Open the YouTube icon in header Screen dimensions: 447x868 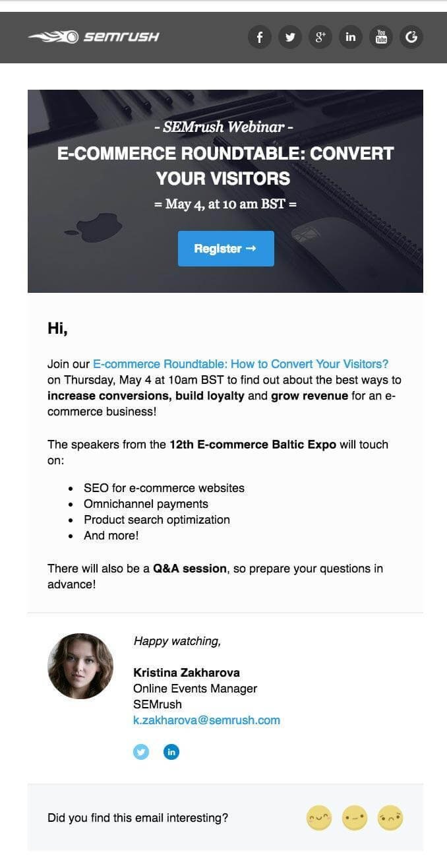coord(381,37)
